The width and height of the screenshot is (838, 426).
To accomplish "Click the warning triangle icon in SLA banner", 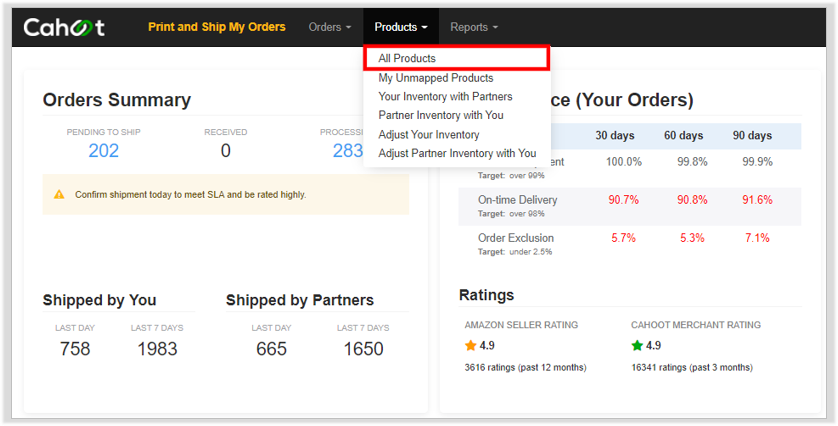I will pos(59,195).
